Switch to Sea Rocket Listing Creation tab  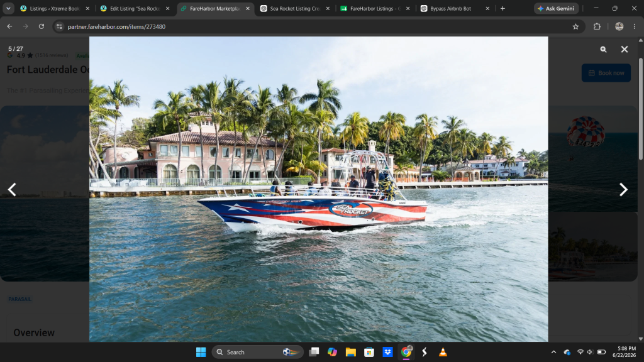coord(295,8)
